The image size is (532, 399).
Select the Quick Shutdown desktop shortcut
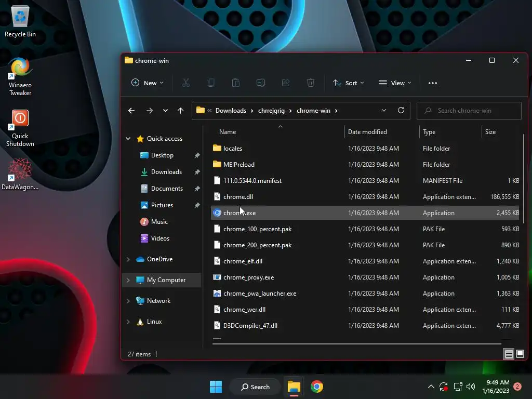pyautogui.click(x=20, y=128)
